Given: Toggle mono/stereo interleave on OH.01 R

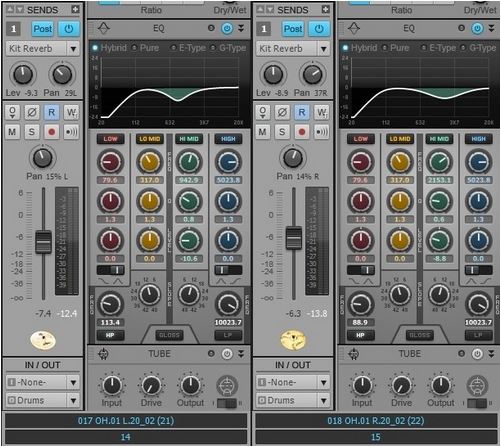Looking at the screenshot, I should pyautogui.click(x=263, y=112).
